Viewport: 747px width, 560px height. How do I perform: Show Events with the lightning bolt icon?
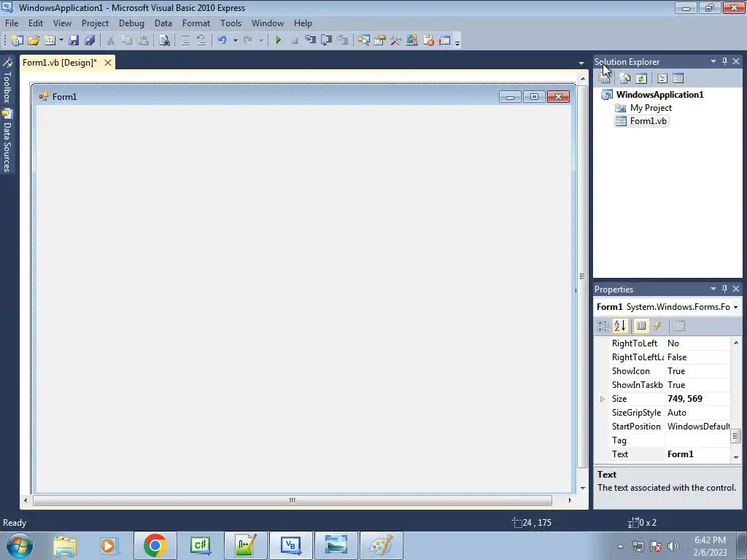pos(658,326)
